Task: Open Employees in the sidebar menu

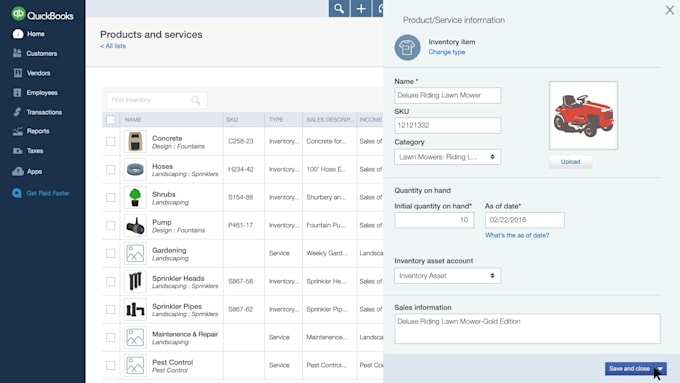Action: 42,92
